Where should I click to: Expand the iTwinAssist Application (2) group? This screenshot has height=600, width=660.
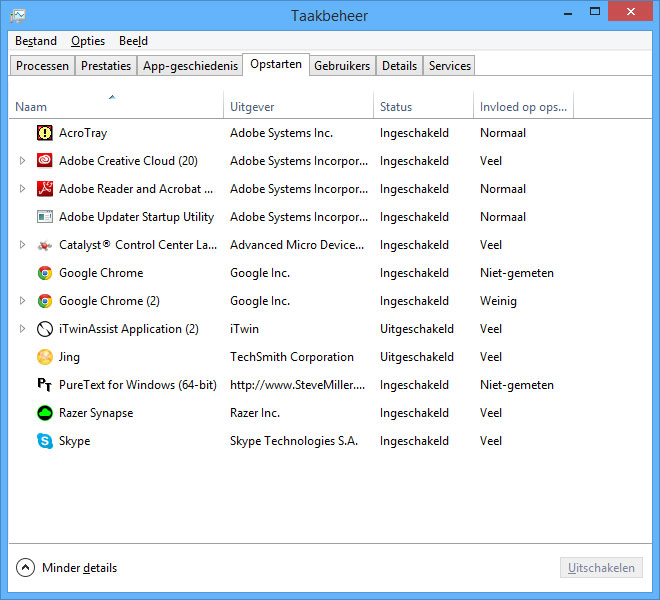[x=22, y=329]
